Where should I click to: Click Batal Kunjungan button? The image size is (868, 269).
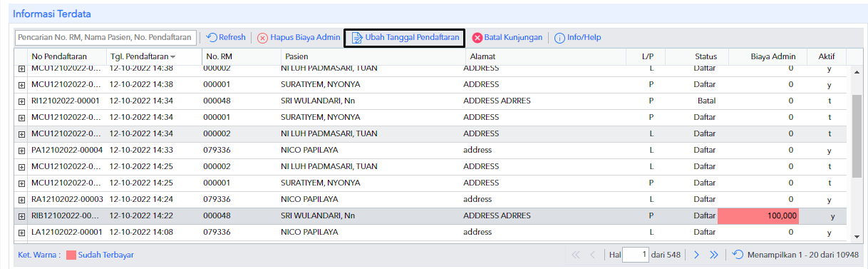[x=507, y=37]
